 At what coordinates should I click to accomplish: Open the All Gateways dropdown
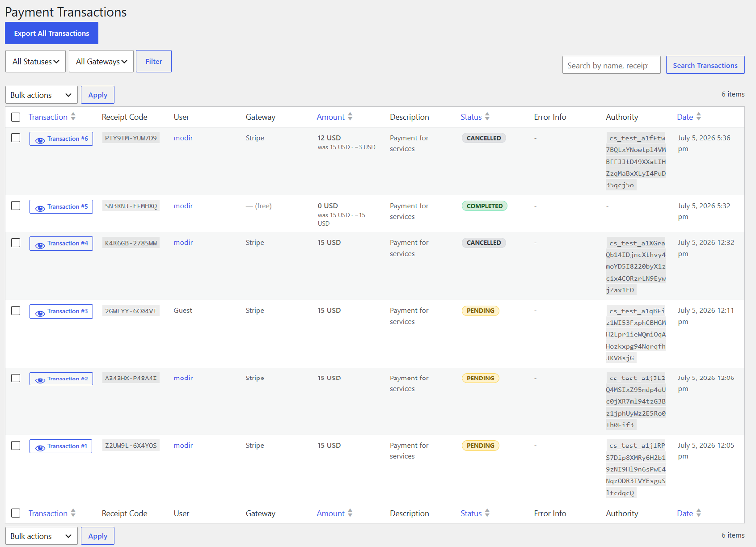pos(101,61)
